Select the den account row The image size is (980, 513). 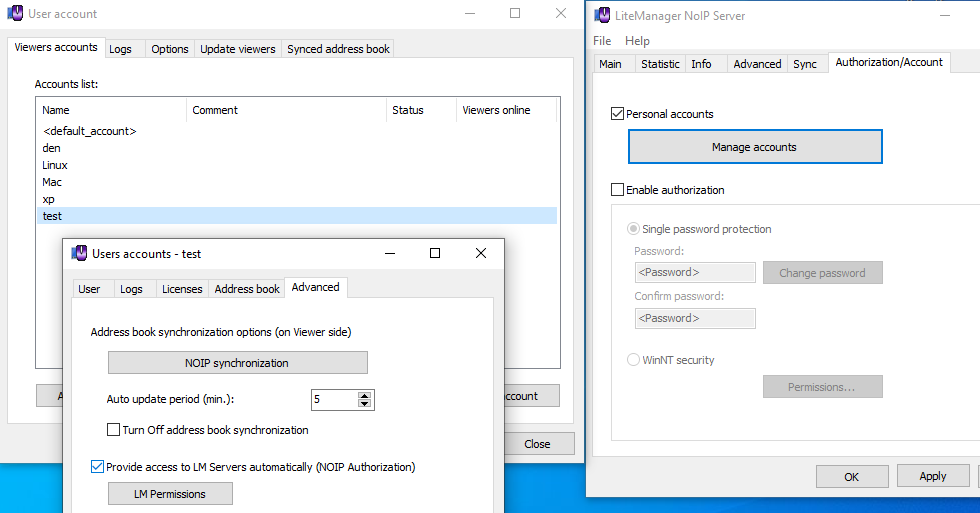296,148
